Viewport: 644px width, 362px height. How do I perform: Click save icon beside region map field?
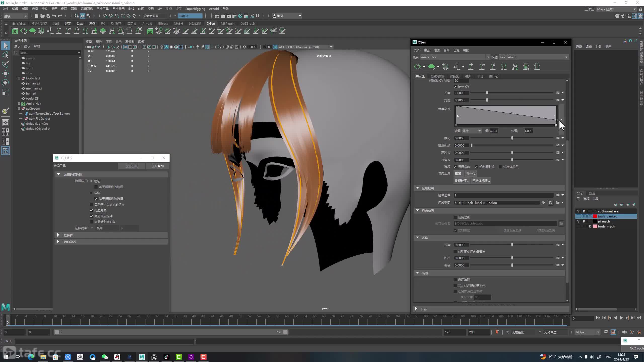550,203
